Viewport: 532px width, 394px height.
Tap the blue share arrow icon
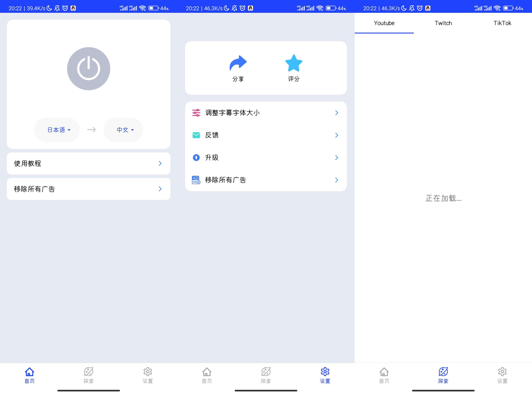[x=238, y=63]
